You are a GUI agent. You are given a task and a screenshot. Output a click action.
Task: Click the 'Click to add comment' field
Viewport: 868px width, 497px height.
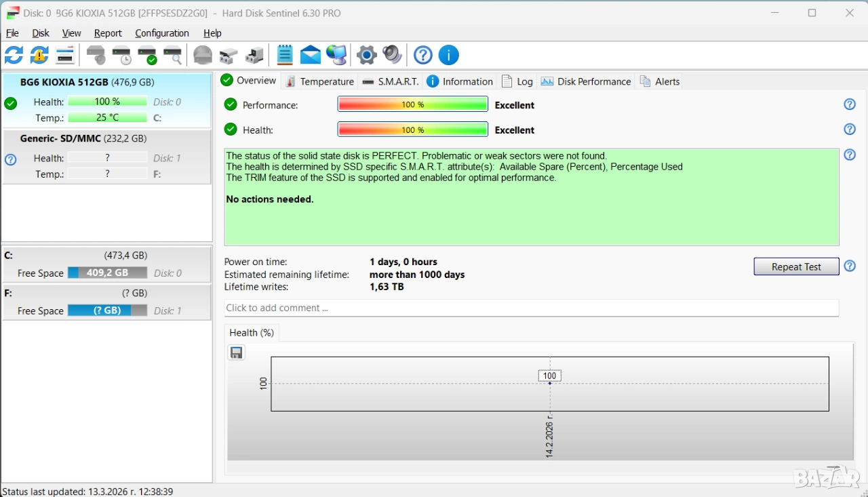[x=531, y=308]
